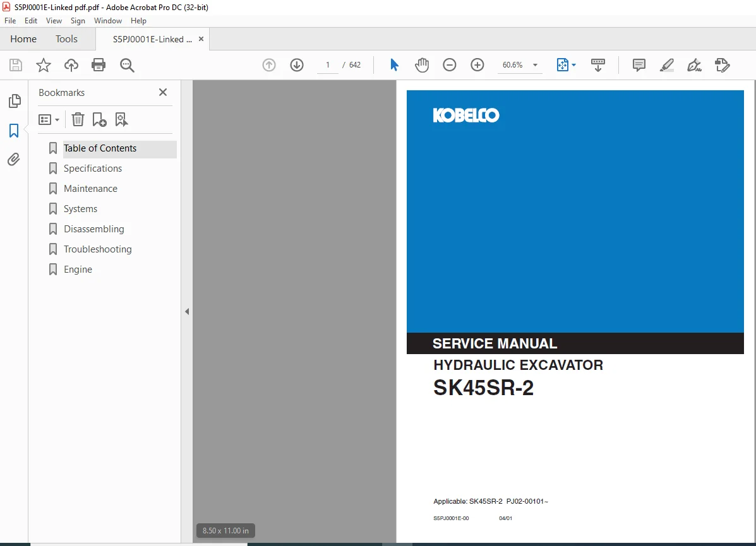Jump to the Engine bookmark

point(78,270)
